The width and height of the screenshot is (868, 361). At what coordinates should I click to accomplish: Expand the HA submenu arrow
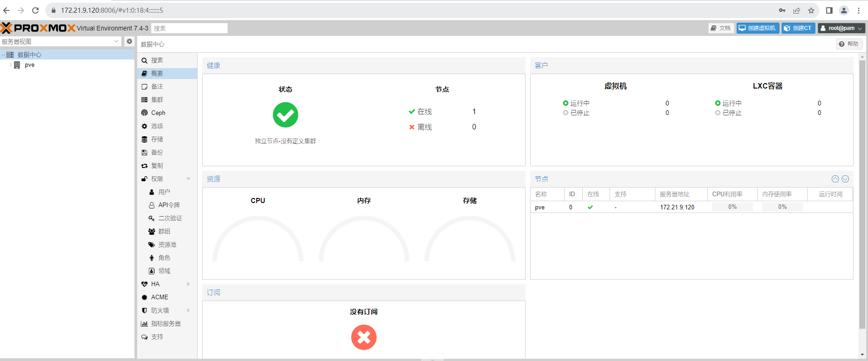(x=188, y=284)
